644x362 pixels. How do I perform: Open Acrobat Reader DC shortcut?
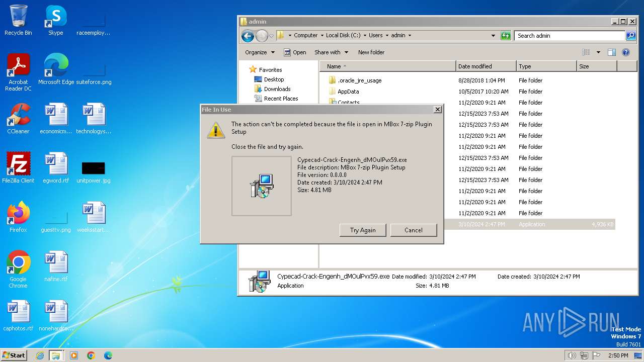[x=18, y=72]
